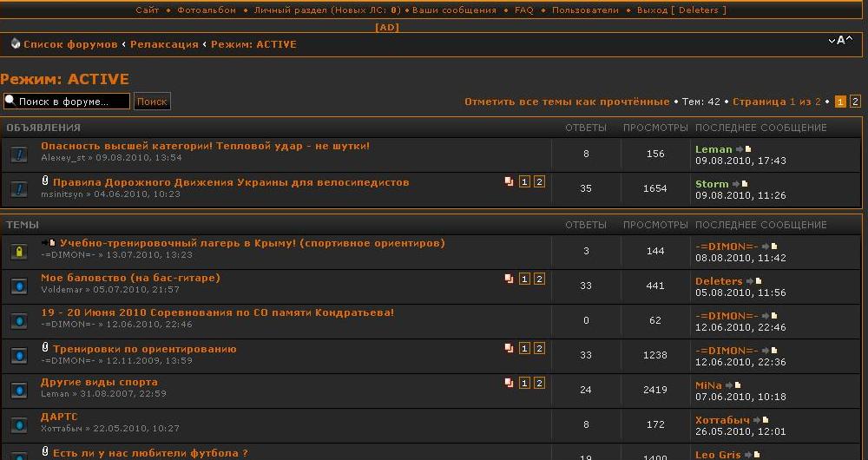Navigate to Релаксация in breadcrumb

pyautogui.click(x=164, y=44)
